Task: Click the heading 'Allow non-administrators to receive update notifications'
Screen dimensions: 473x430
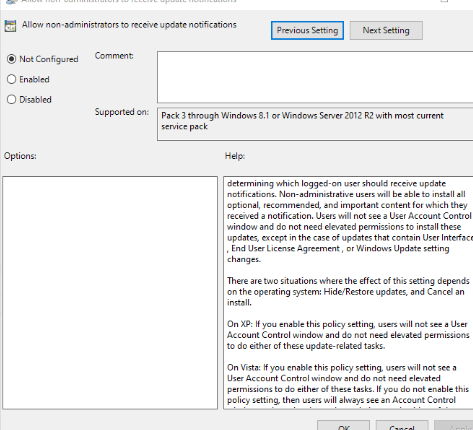Action: pos(129,25)
